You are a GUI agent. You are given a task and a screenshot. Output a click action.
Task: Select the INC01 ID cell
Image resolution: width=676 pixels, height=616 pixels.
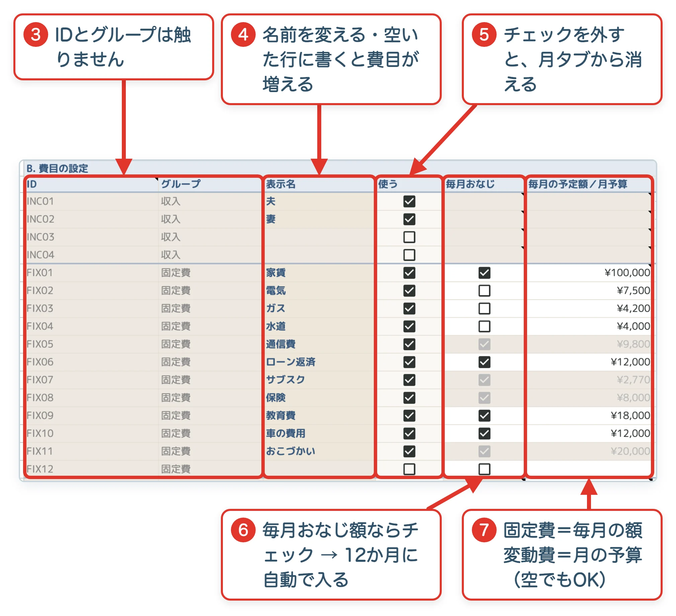tap(92, 201)
